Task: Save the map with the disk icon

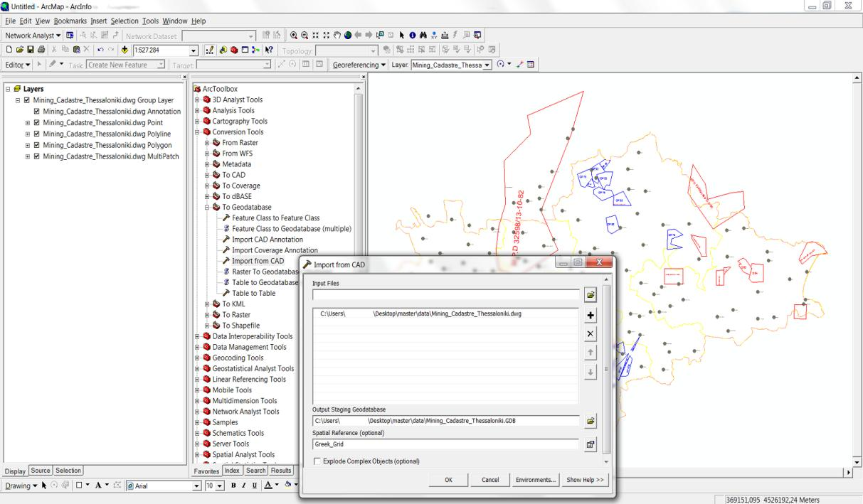Action: click(31, 50)
